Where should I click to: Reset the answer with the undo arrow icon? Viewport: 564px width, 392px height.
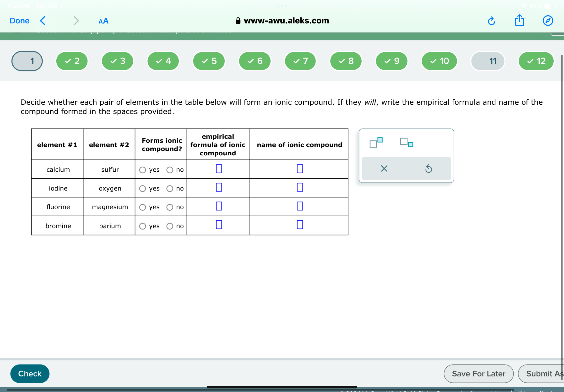tap(428, 168)
